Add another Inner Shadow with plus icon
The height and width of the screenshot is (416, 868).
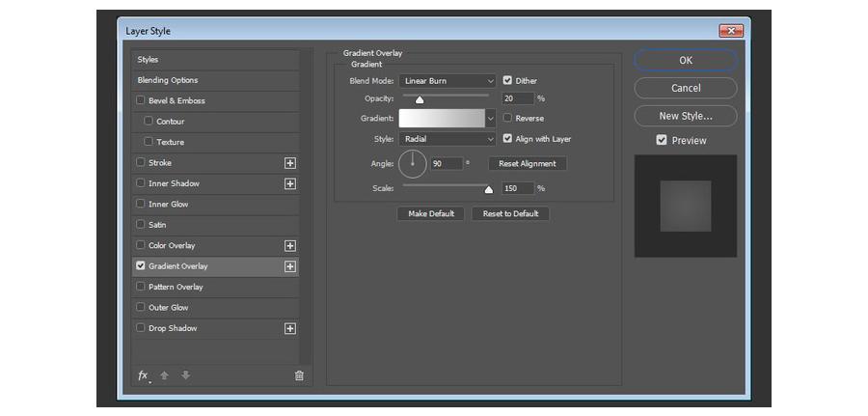[289, 183]
